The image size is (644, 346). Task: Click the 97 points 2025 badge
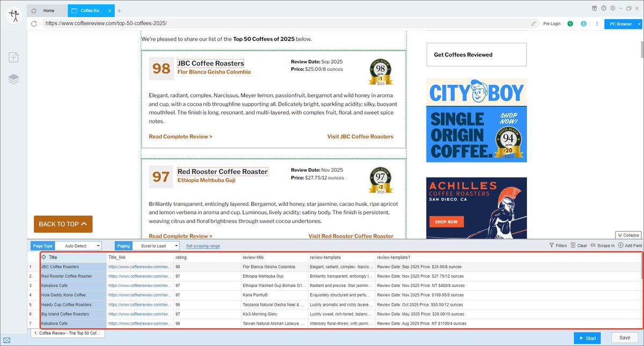click(x=380, y=180)
